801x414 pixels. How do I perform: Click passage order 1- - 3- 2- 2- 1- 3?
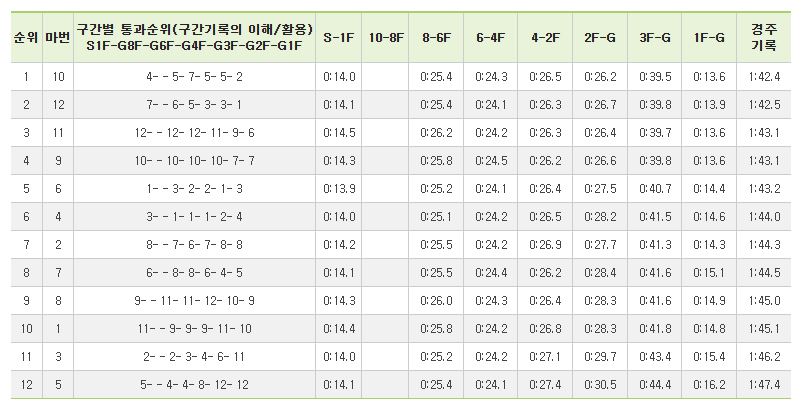pos(194,189)
